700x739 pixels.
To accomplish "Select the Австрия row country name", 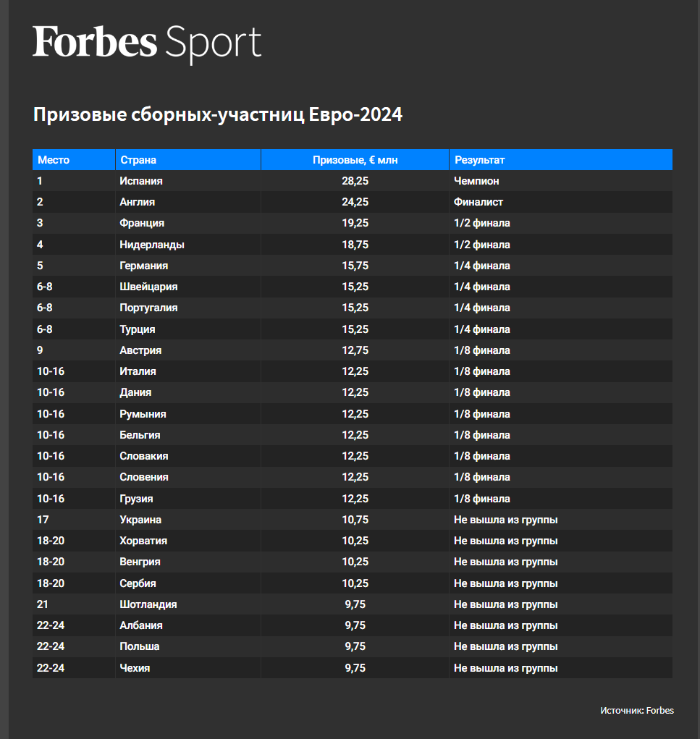I will pyautogui.click(x=140, y=350).
